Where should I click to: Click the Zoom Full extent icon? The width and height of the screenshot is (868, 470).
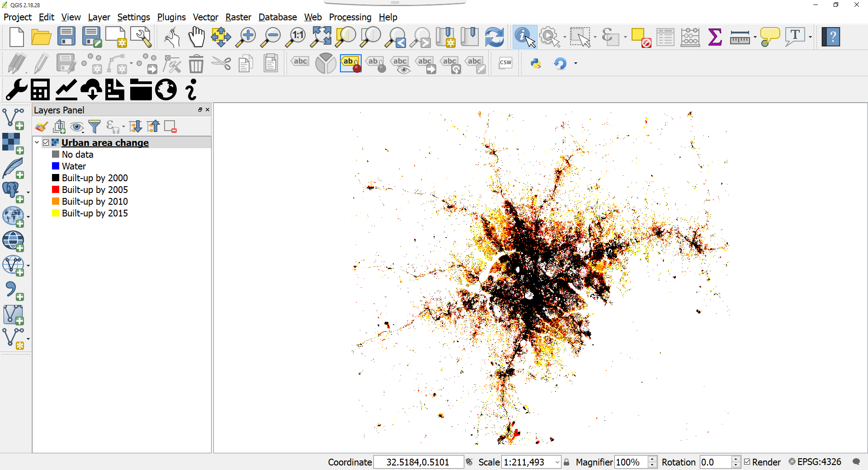point(321,37)
